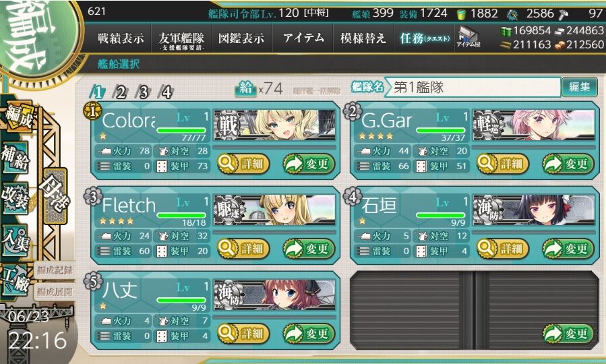Open the 補給 (supply) sidebar icon
This screenshot has width=606, height=364.
(15, 157)
